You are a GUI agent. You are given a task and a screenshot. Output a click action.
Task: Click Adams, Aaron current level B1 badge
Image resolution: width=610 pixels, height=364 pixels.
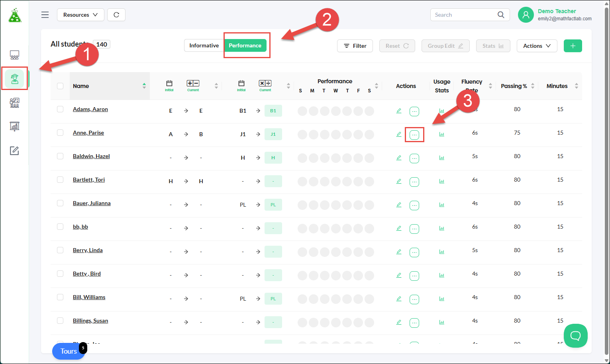click(273, 111)
